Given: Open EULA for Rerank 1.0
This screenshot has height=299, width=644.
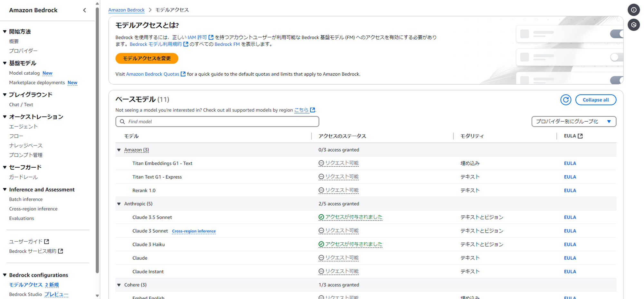Looking at the screenshot, I should pos(570,190).
